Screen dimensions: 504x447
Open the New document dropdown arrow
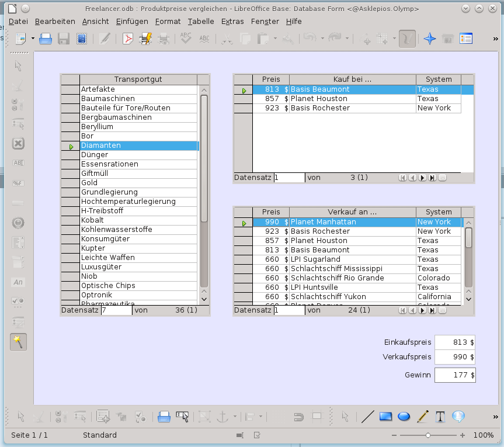click(x=33, y=39)
